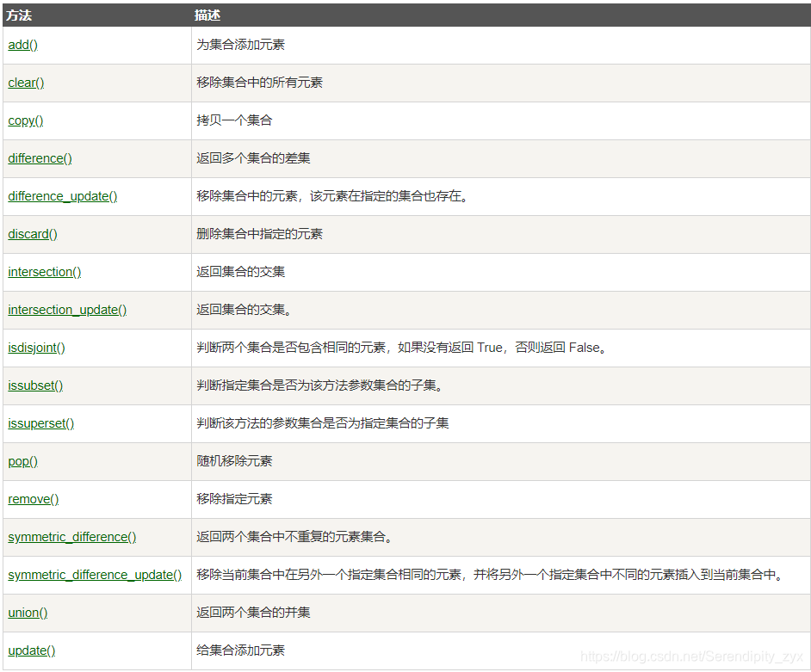Select the description 随机移除元素
Image resolution: width=811 pixels, height=672 pixels.
(x=234, y=461)
